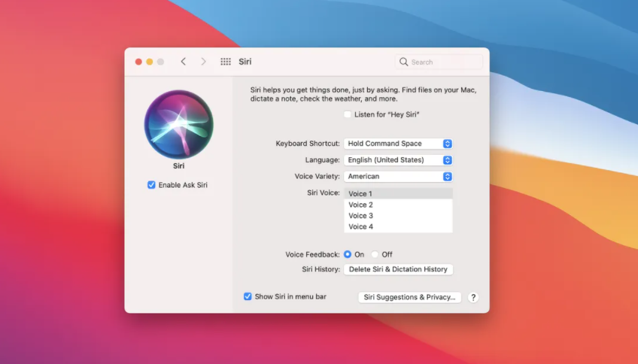Enable Listen for "Hey Siri"

347,115
